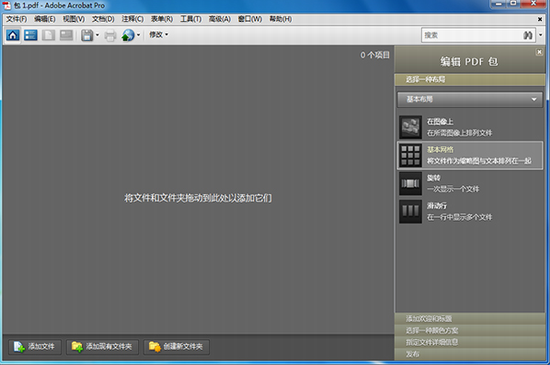Switch to file list view icon
550x365 pixels.
pos(31,35)
